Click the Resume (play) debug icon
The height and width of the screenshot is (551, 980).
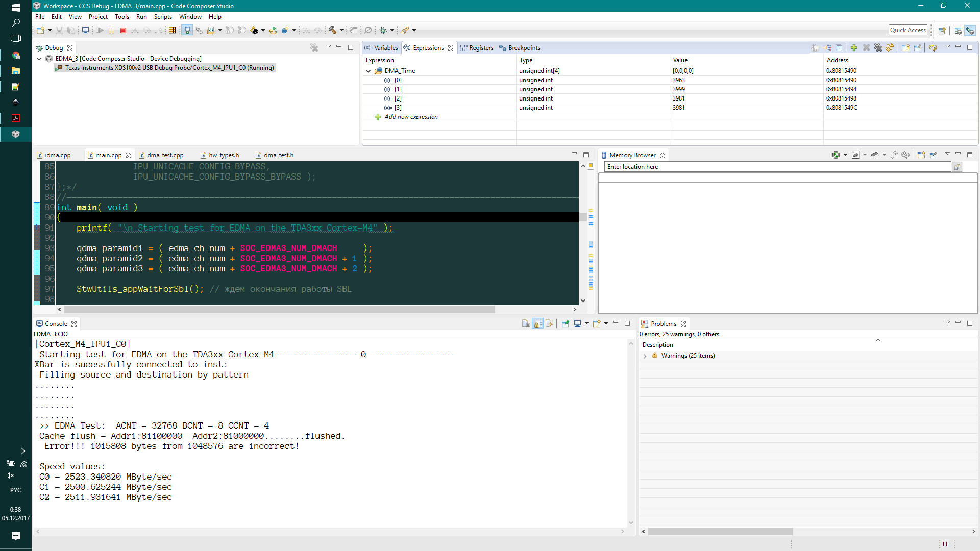[x=100, y=30]
